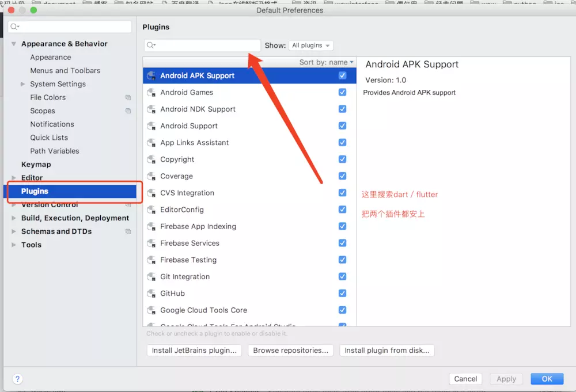Image resolution: width=576 pixels, height=392 pixels.
Task: Uncheck the Android Games plugin
Action: 342,92
